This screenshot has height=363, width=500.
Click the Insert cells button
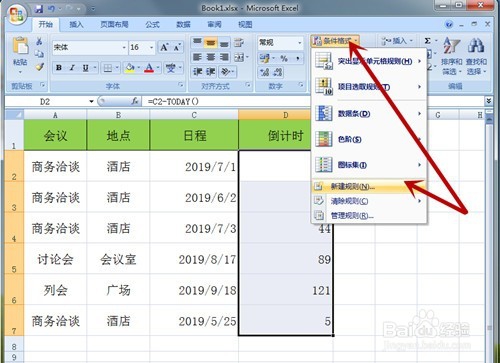point(397,41)
